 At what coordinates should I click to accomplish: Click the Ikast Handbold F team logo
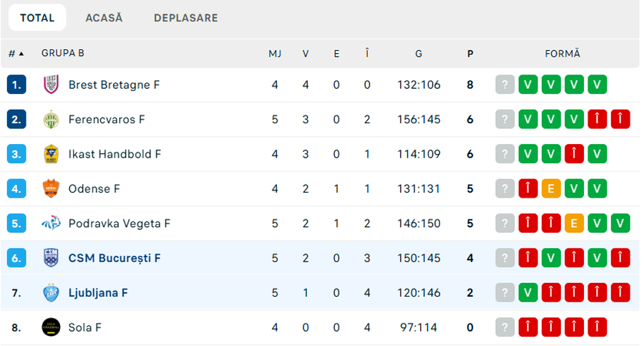51,154
